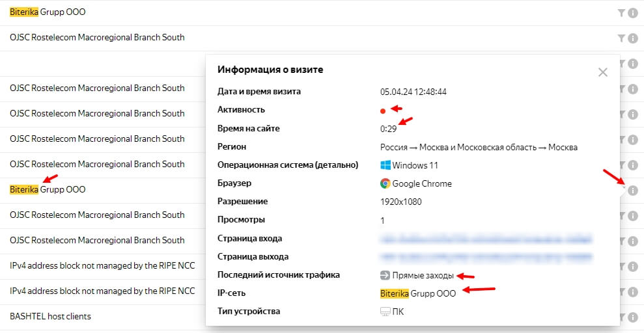Open visit info for BASHTEL host clients row
644x333 pixels.
tap(632, 317)
